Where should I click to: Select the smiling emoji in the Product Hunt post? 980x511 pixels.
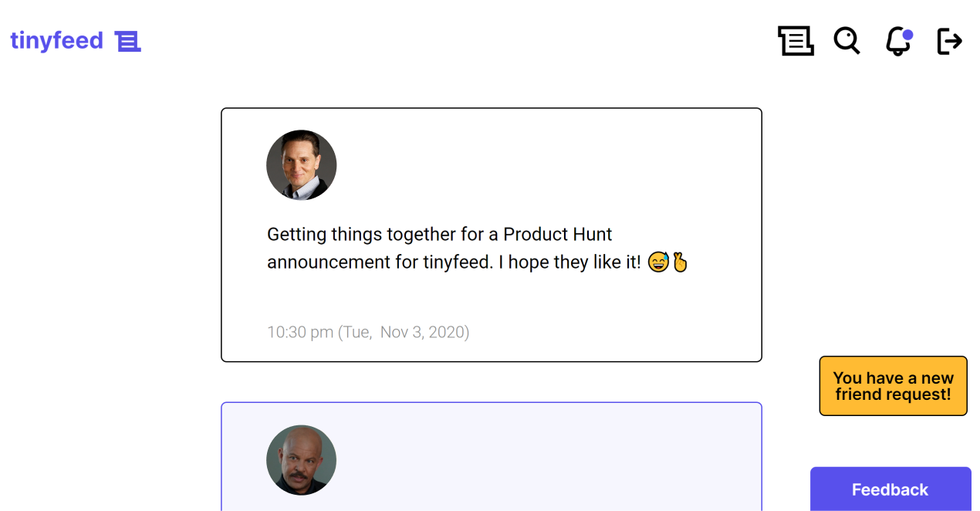click(658, 262)
